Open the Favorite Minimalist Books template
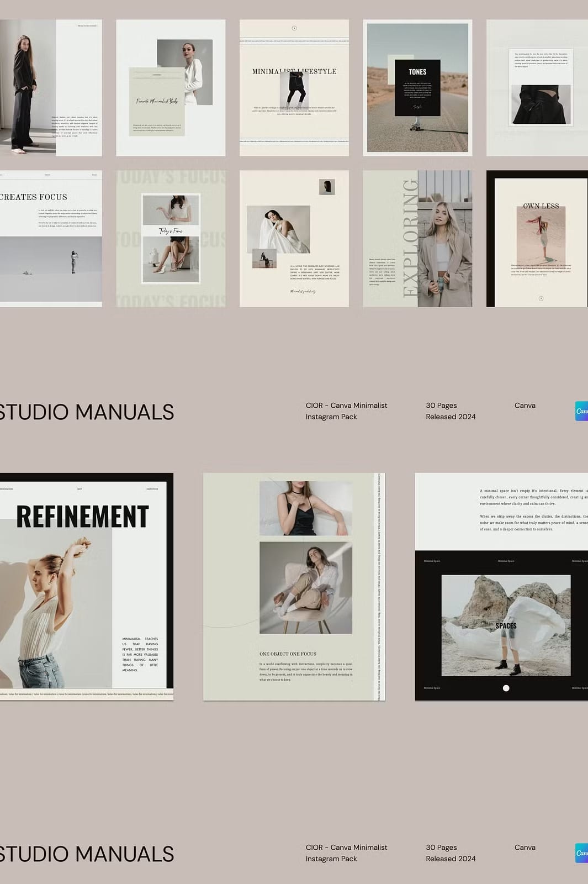The width and height of the screenshot is (588, 884). point(171,88)
